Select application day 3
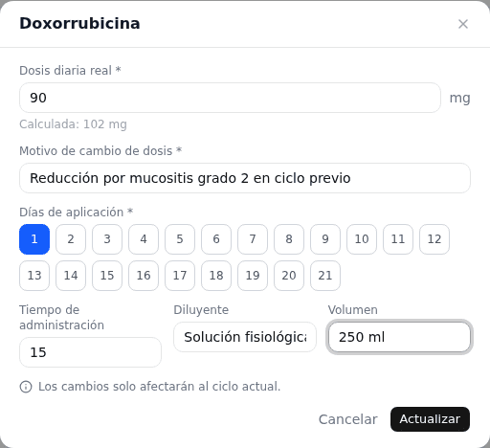The width and height of the screenshot is (490, 448). click(107, 239)
